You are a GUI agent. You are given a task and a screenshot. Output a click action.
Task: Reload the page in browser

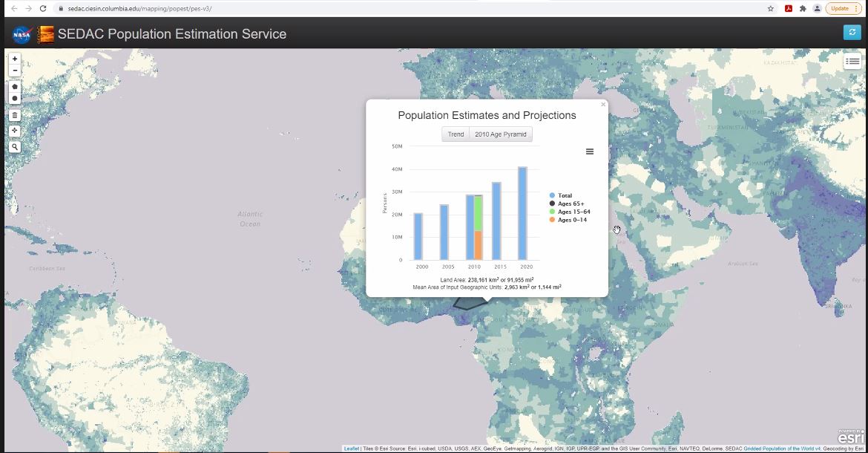(42, 8)
